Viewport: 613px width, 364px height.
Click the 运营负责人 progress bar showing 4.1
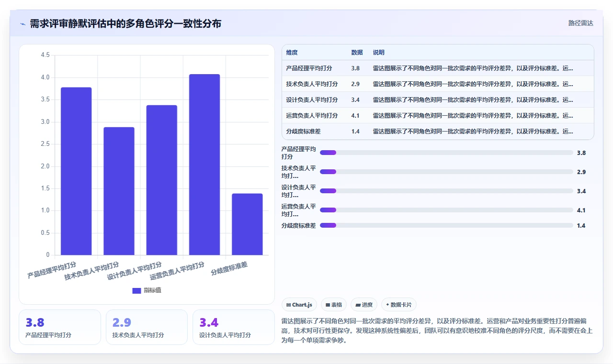(446, 210)
